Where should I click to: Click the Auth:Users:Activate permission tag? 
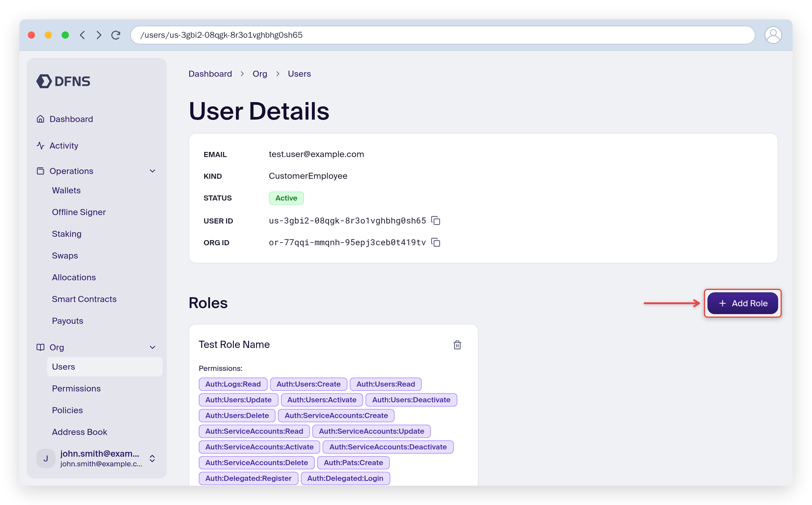click(x=322, y=400)
